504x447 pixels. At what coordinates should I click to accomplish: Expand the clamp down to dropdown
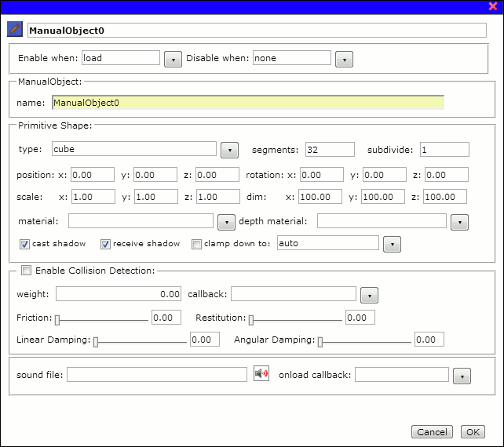393,245
